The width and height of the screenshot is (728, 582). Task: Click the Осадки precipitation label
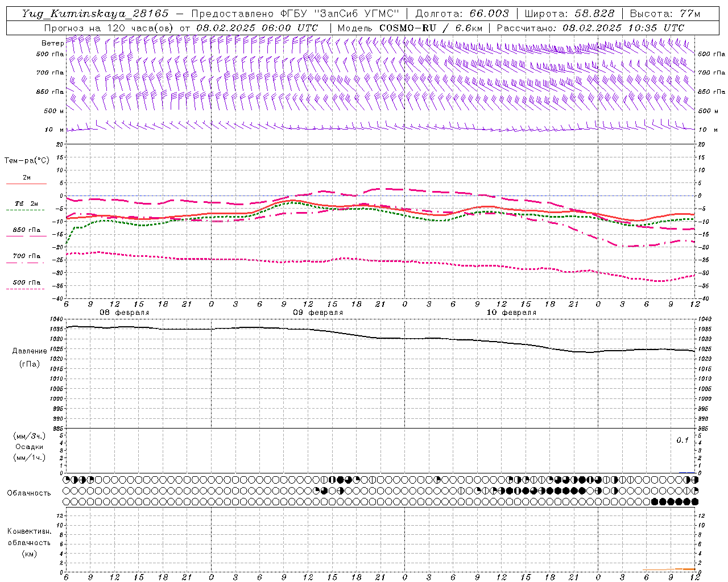tap(30, 447)
